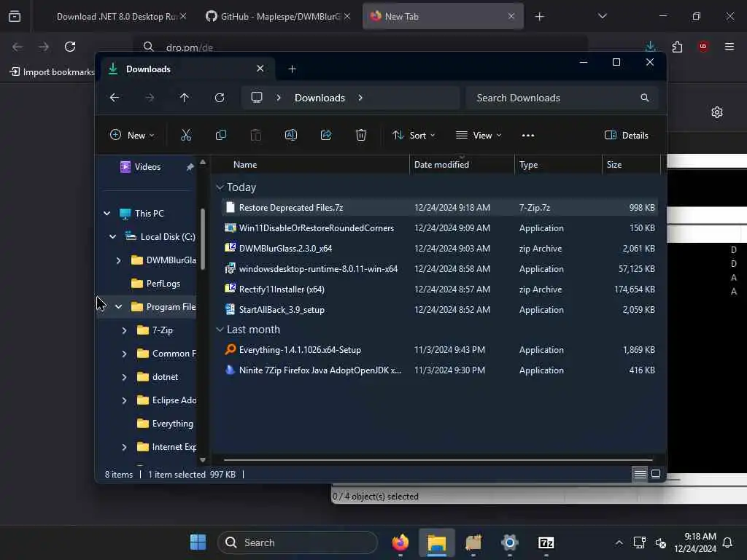747x560 pixels.
Task: Go back in File Explorer
Action: [115, 98]
